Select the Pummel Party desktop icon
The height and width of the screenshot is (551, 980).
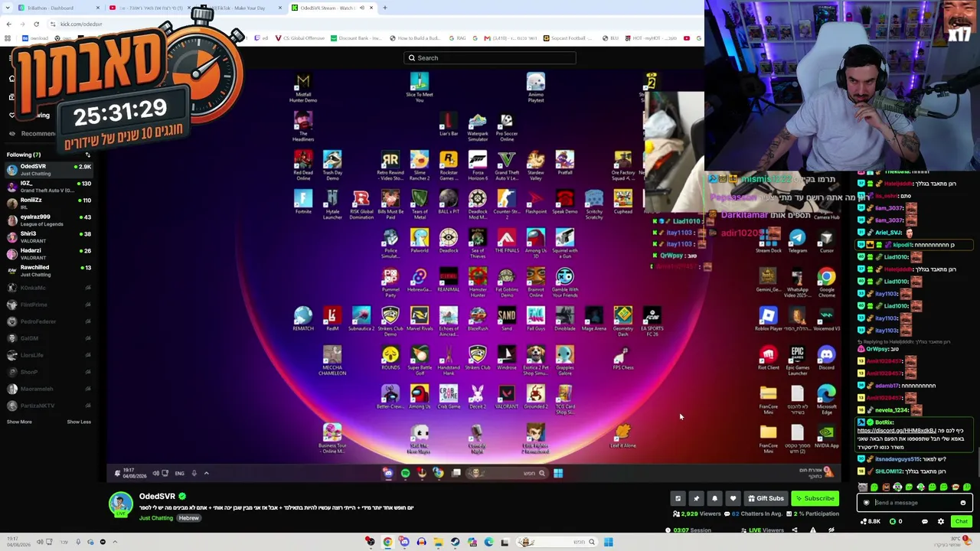(390, 282)
